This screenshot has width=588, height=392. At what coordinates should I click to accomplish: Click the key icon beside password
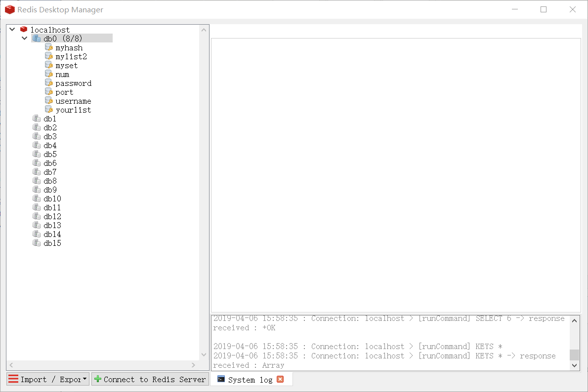pos(49,83)
